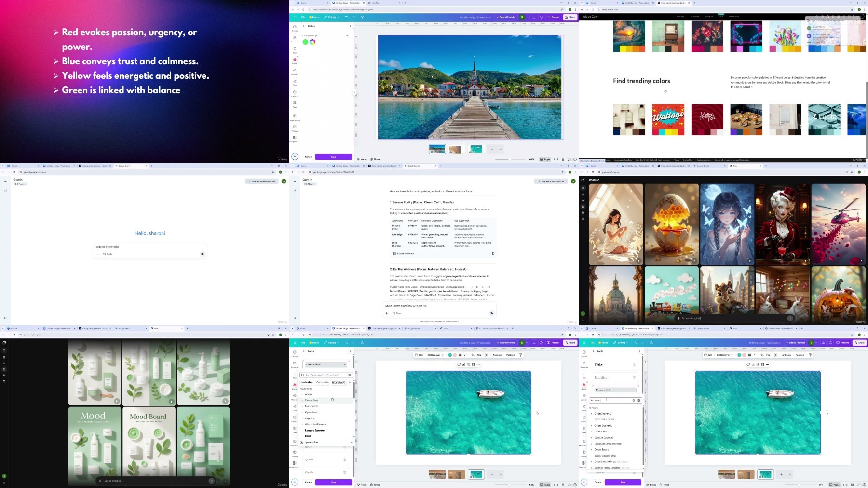Choose the League Spartan font

point(315,430)
